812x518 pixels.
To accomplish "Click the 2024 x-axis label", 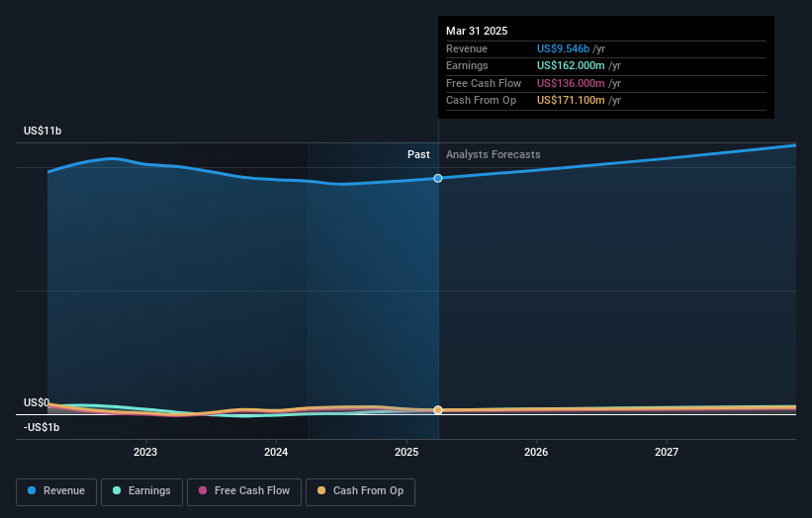I will click(x=276, y=452).
